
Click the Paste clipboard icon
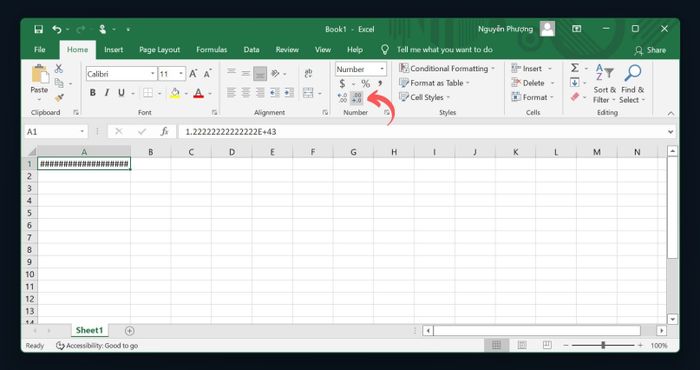pyautogui.click(x=40, y=74)
